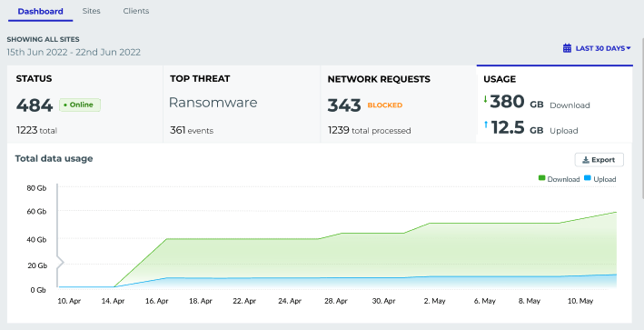Image resolution: width=644 pixels, height=330 pixels.
Task: Select the Network Requests summary card
Action: click(399, 104)
